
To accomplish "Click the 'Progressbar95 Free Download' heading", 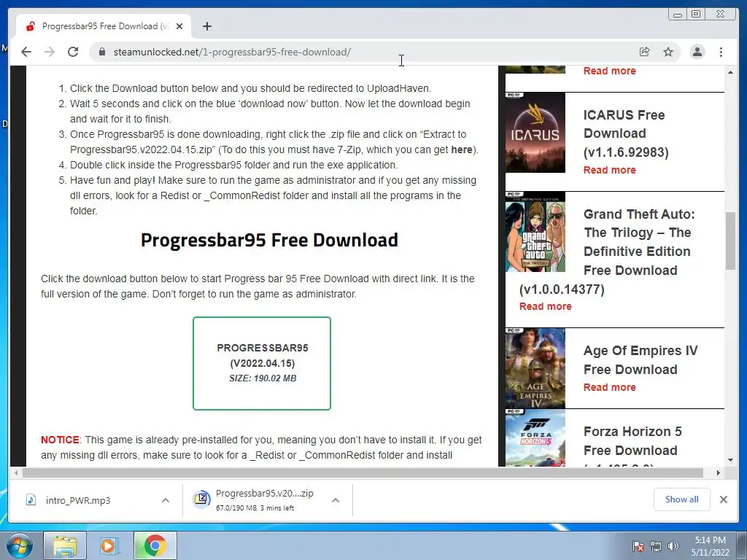I will (269, 239).
